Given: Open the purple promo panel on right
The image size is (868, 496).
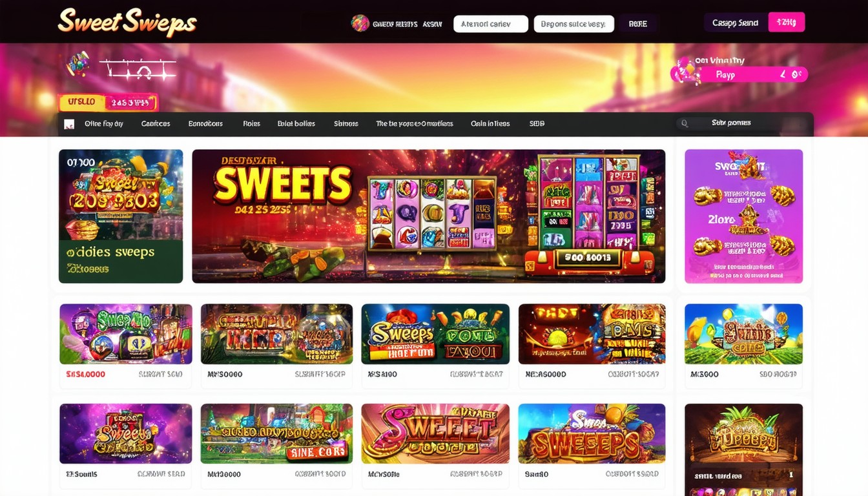Looking at the screenshot, I should pyautogui.click(x=743, y=216).
